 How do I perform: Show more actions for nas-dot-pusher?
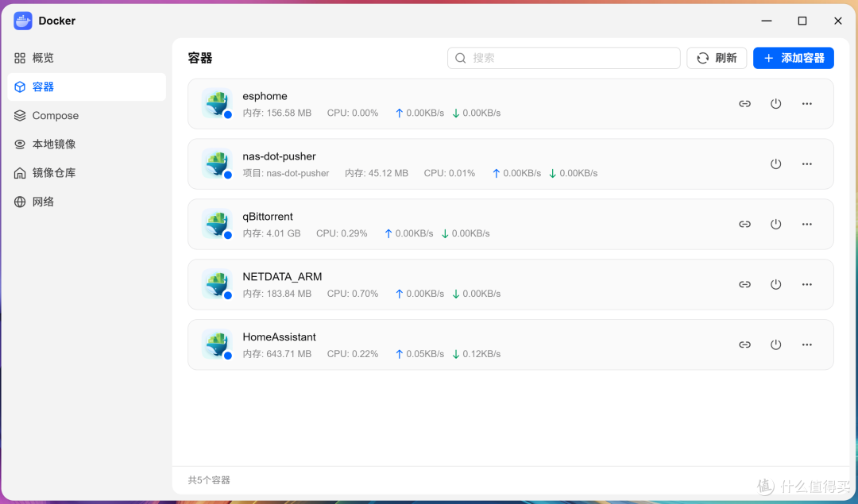[807, 164]
